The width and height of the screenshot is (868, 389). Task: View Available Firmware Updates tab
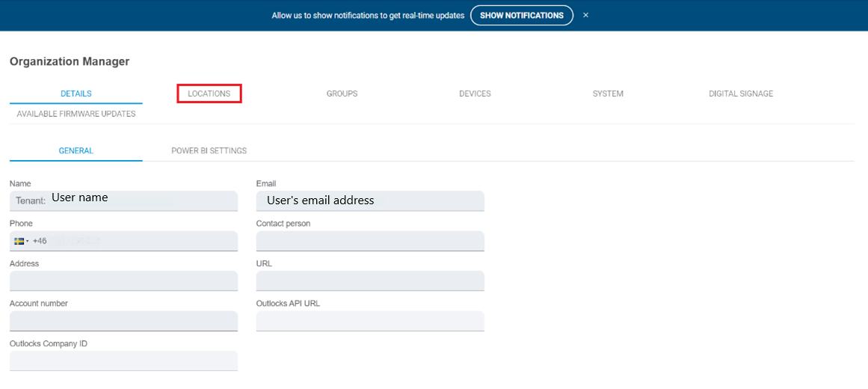click(x=76, y=114)
